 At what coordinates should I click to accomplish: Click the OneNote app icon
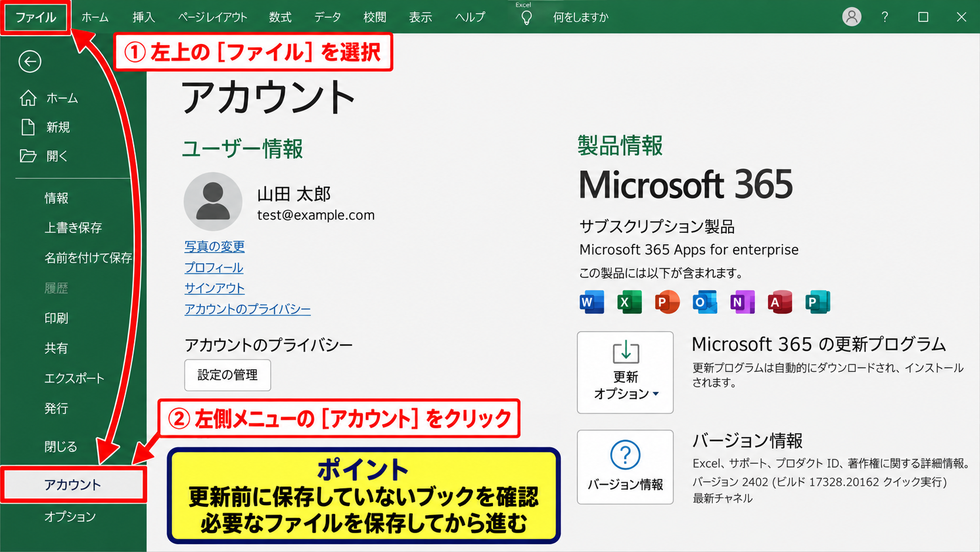pyautogui.click(x=742, y=302)
